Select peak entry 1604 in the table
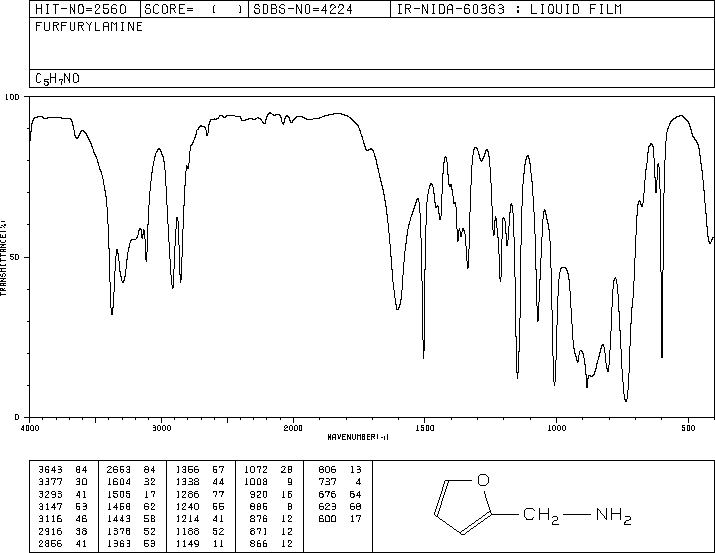Screen dimensions: 715x553 tap(119, 482)
